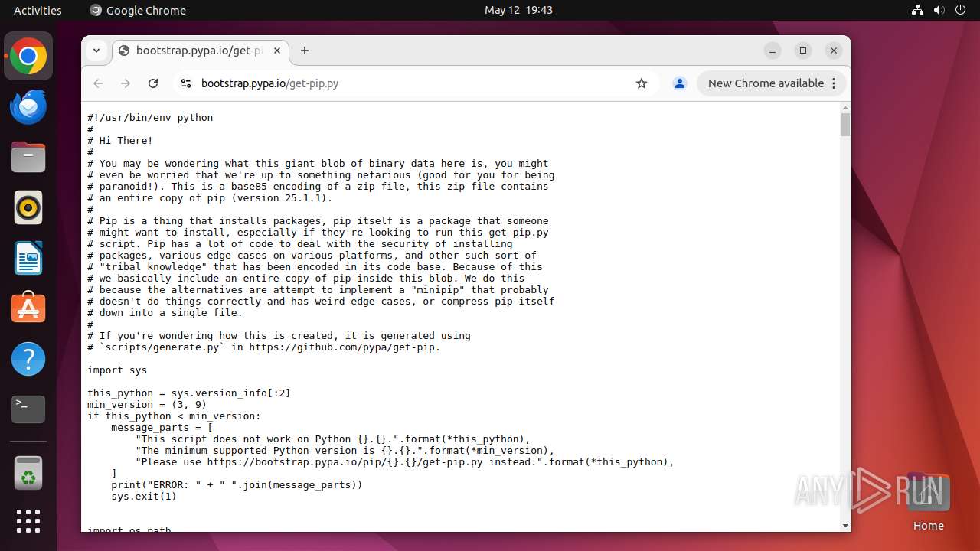
Task: Launch Thunderbird Mail from the dock
Action: (28, 107)
